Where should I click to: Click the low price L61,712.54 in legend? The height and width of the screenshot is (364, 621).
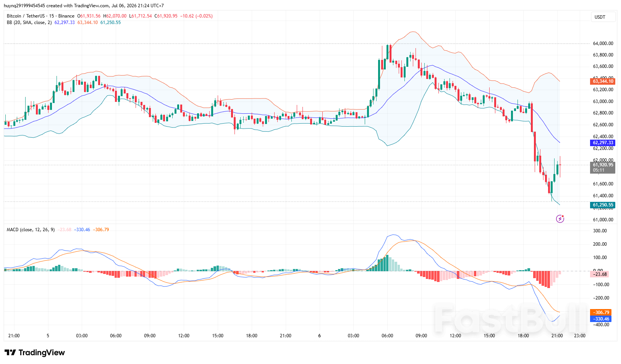(141, 16)
